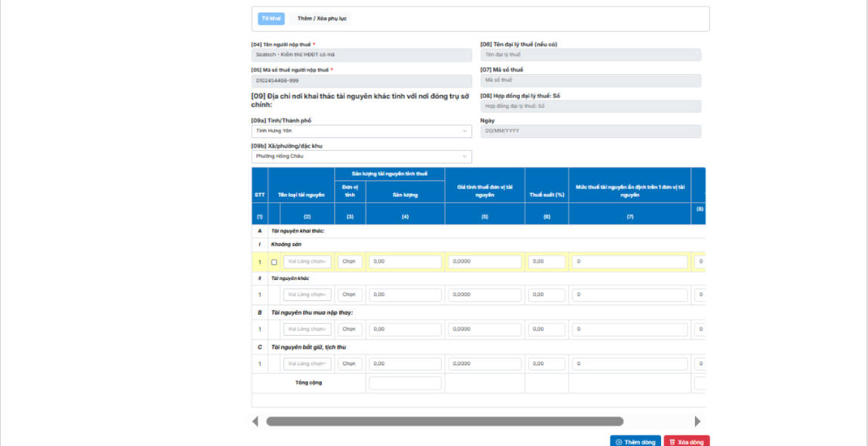This screenshot has height=446, width=868.
Task: Open resource type dropdown in Khoáng sản row
Action: click(x=307, y=262)
